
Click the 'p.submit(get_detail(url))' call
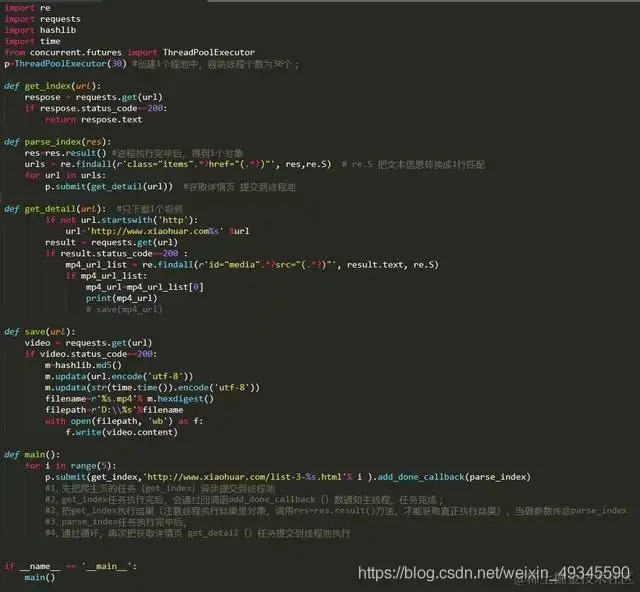pos(109,187)
